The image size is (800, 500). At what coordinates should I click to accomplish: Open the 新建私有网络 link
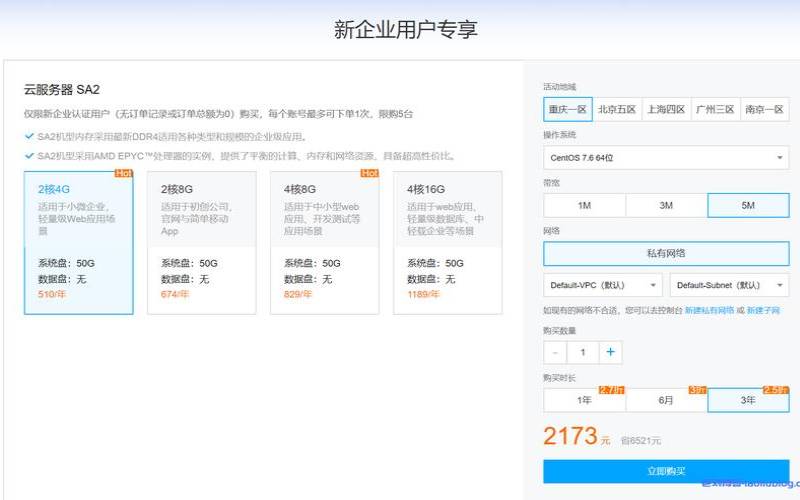click(709, 310)
